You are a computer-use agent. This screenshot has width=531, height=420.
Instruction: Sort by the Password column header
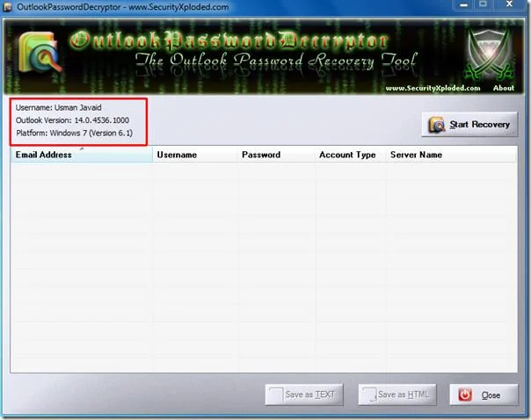pyautogui.click(x=276, y=155)
